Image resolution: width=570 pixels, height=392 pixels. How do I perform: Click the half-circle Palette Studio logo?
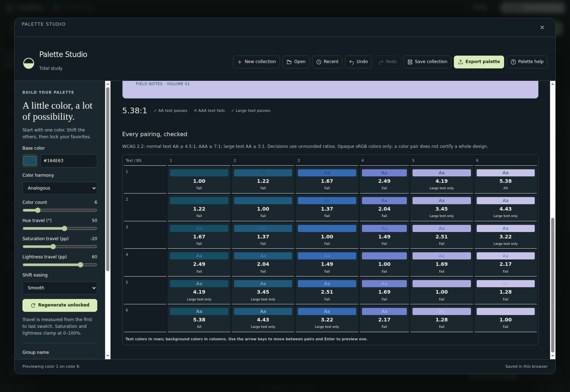click(x=28, y=63)
